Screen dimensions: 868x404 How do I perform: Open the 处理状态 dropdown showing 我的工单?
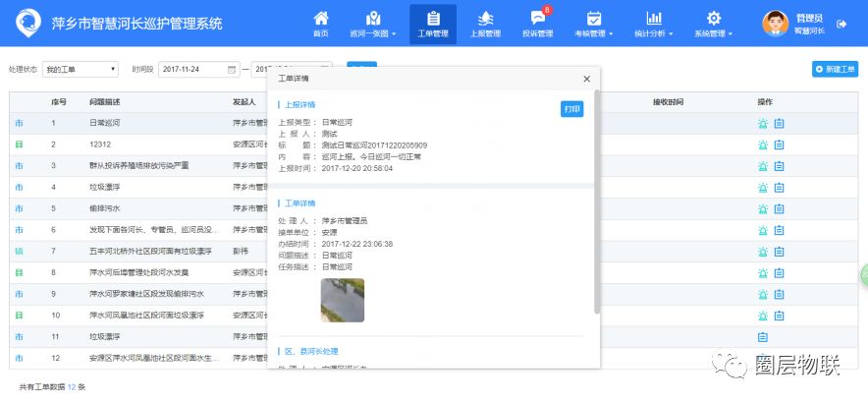coord(81,69)
